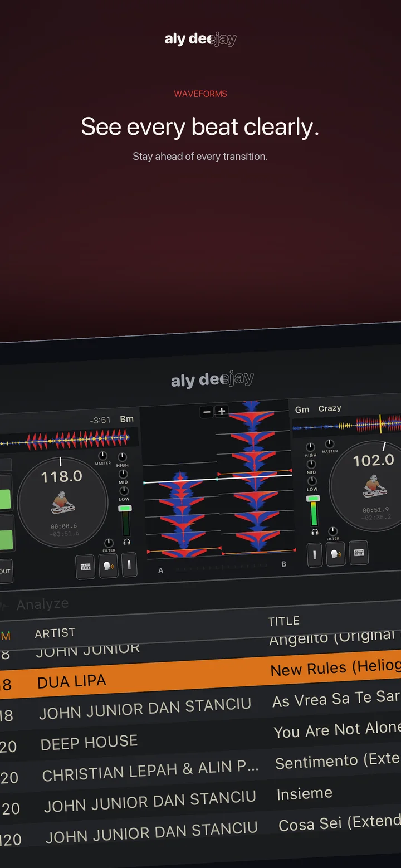Select As Vrea Sa Te Sar title
401x868 pixels.
(336, 699)
